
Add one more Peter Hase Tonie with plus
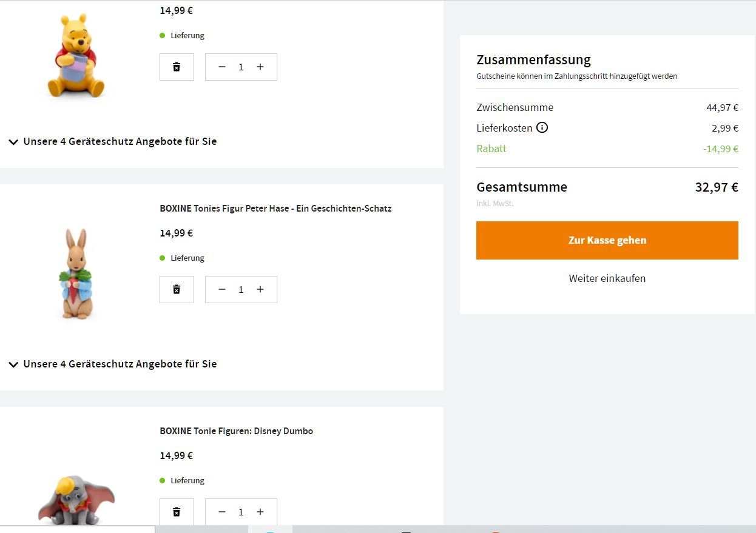click(x=260, y=289)
